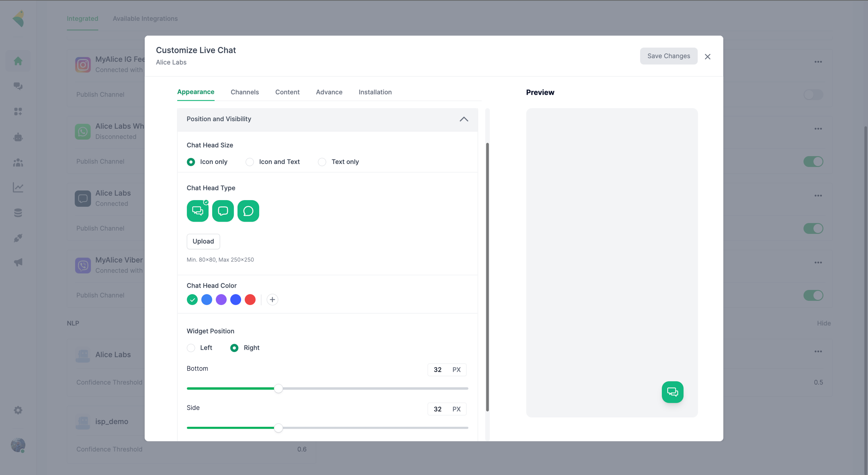Open options menu for MyAlice IG Feed
Viewport: 868px width, 475px height.
(818, 62)
